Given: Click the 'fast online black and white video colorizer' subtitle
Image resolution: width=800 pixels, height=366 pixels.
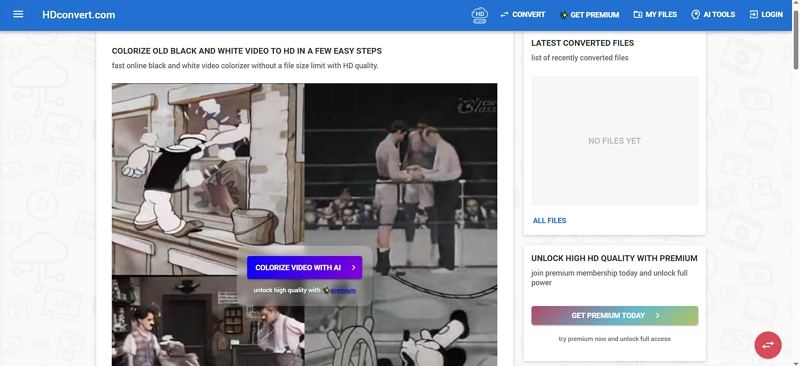Looking at the screenshot, I should 245,66.
